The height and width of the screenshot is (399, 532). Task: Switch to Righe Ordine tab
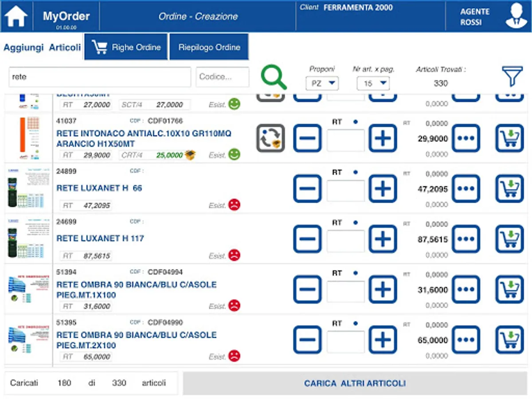126,47
